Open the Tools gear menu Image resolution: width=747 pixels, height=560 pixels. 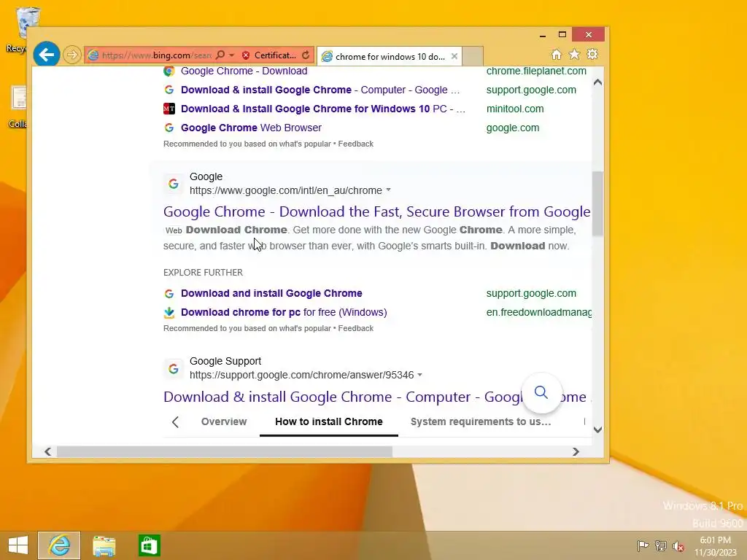[x=592, y=54]
